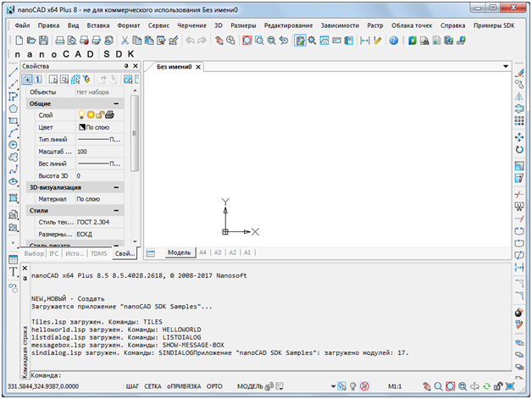
Task: Click the М1:1 scale button
Action: click(394, 386)
